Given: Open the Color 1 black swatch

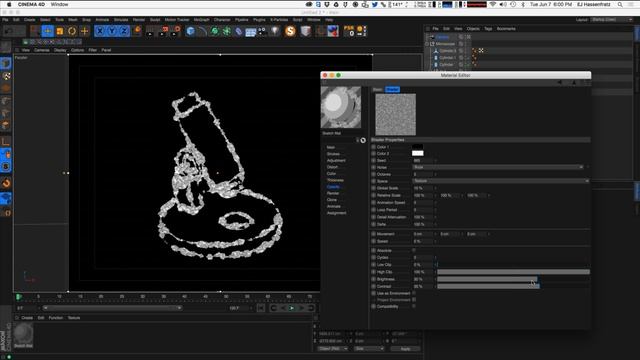Looking at the screenshot, I should [418, 147].
